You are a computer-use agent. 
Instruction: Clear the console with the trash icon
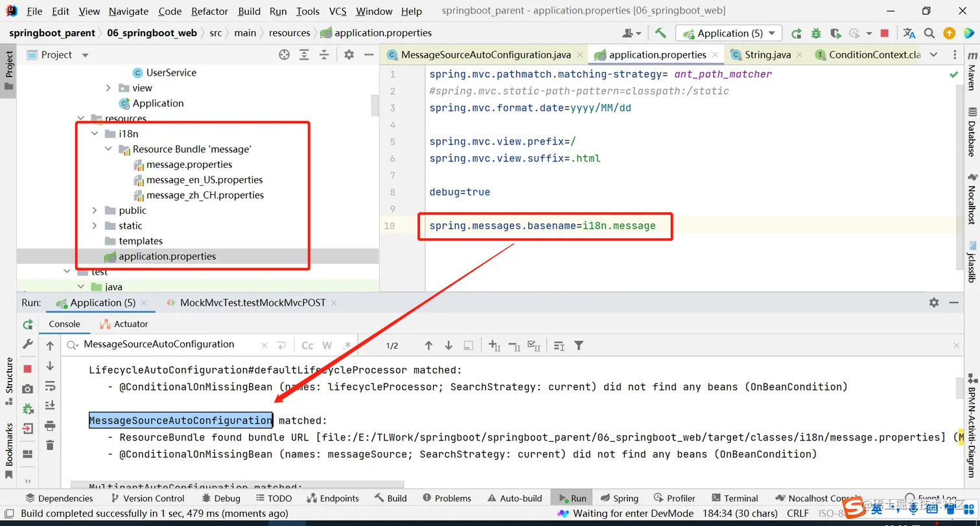[50, 445]
